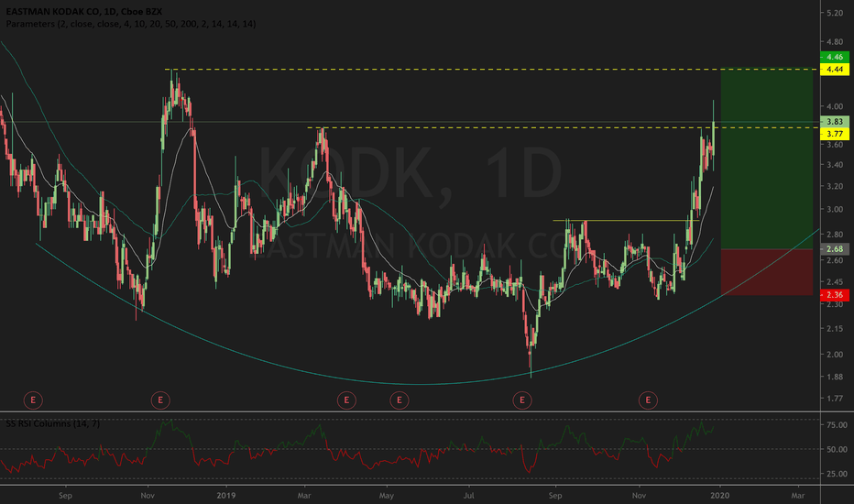Open the Parameters indicator legend text
This screenshot has height=504, width=854.
point(131,24)
